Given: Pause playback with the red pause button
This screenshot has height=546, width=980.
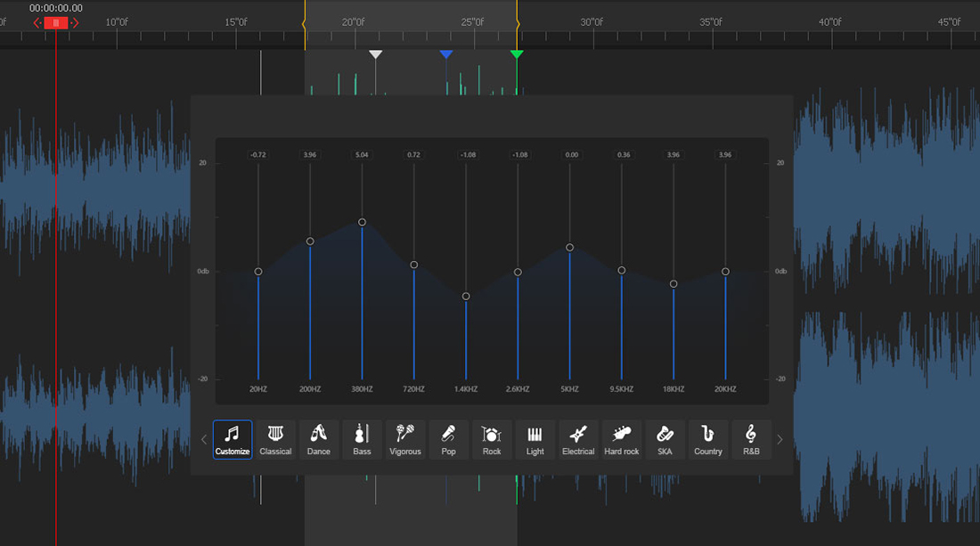Looking at the screenshot, I should pyautogui.click(x=56, y=23).
